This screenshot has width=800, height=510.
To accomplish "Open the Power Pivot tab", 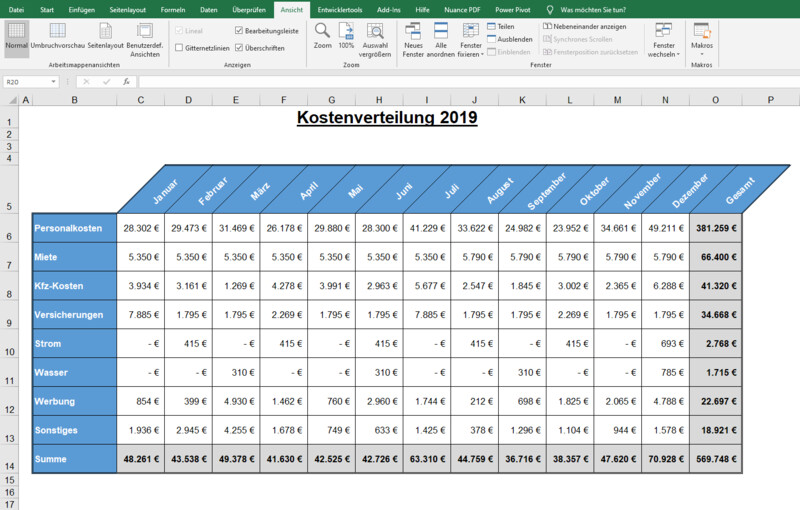I will (513, 10).
